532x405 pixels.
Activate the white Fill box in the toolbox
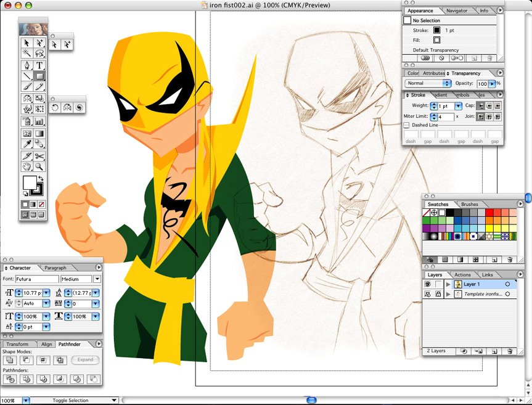(x=30, y=183)
